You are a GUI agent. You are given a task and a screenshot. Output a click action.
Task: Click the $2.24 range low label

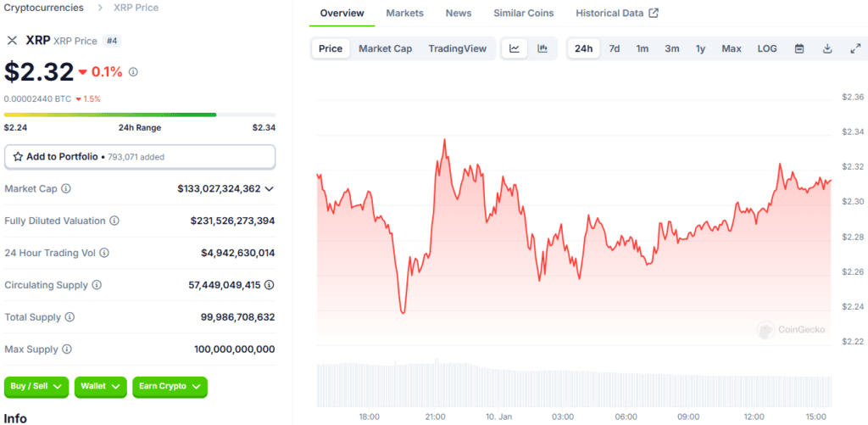tap(15, 127)
